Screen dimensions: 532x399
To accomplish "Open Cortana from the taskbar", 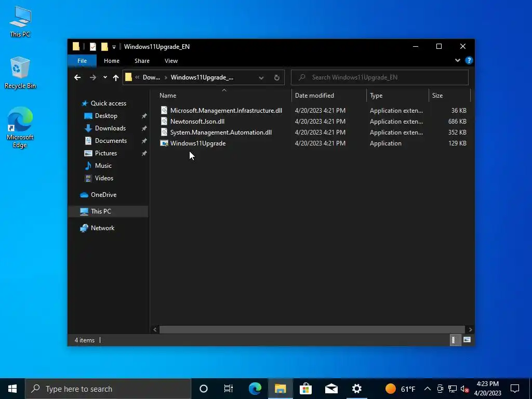I will point(204,389).
